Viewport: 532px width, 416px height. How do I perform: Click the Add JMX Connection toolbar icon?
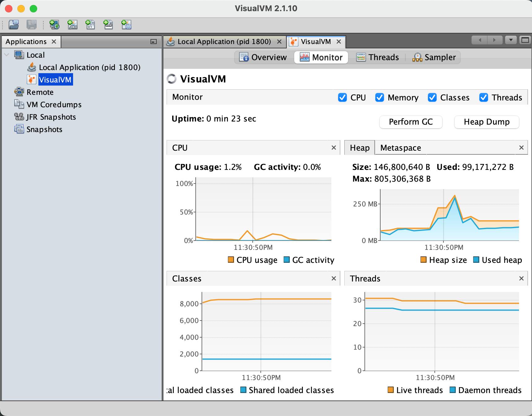point(72,24)
